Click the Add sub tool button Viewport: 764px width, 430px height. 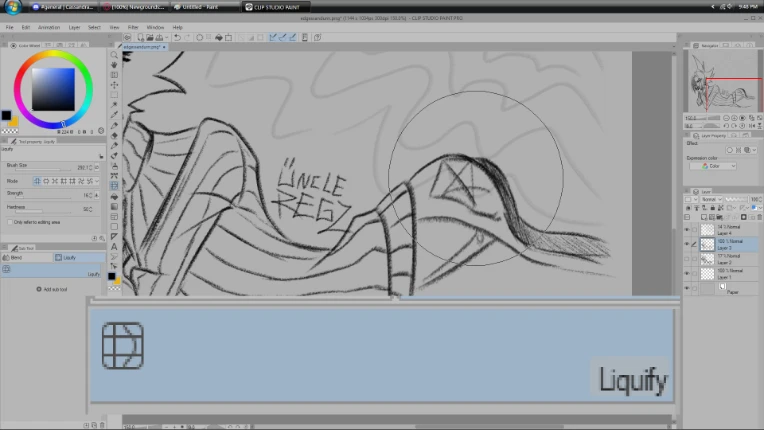52,289
